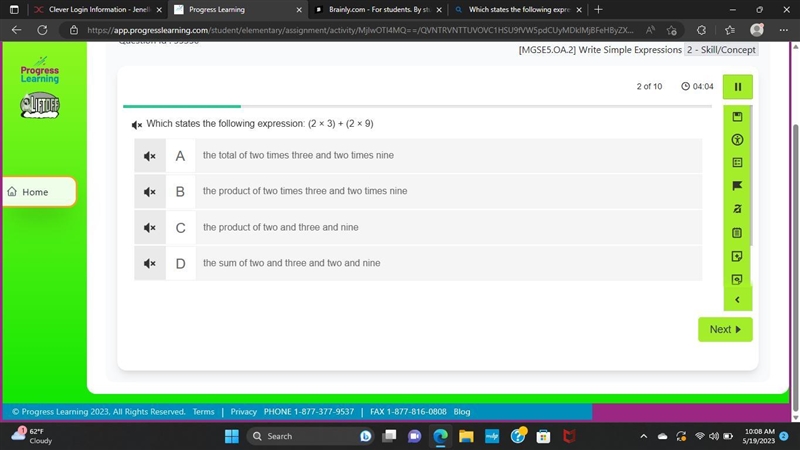This screenshot has width=800, height=450.
Task: Open a new browser tab
Action: click(598, 10)
